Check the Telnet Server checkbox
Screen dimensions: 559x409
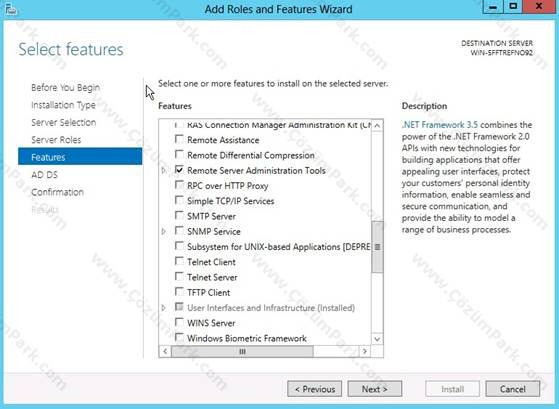tap(179, 277)
